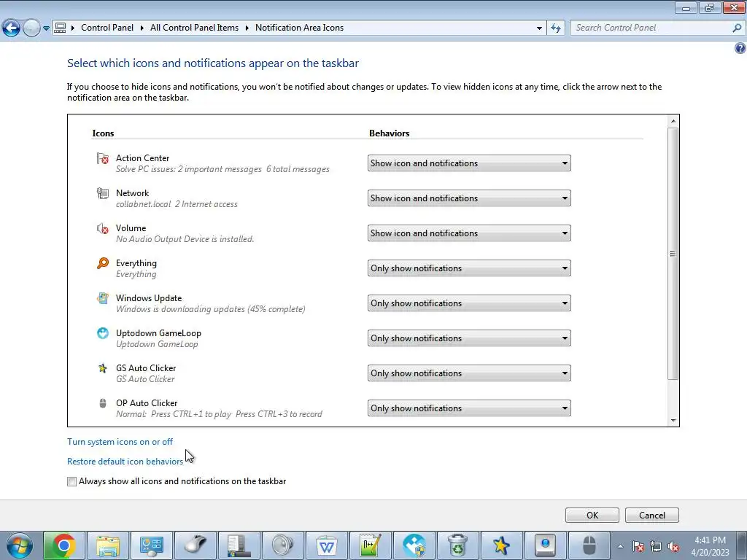747x560 pixels.
Task: Launch WPS Writer from the taskbar
Action: click(327, 545)
